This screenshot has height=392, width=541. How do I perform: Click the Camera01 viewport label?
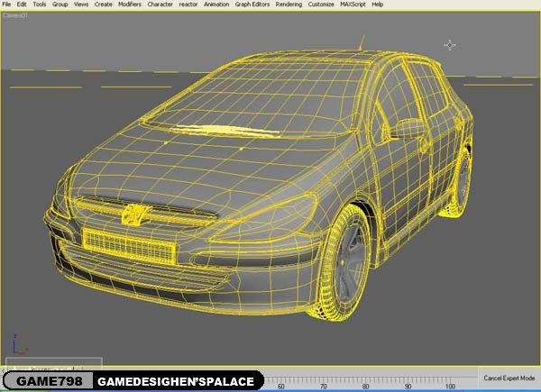pyautogui.click(x=15, y=15)
